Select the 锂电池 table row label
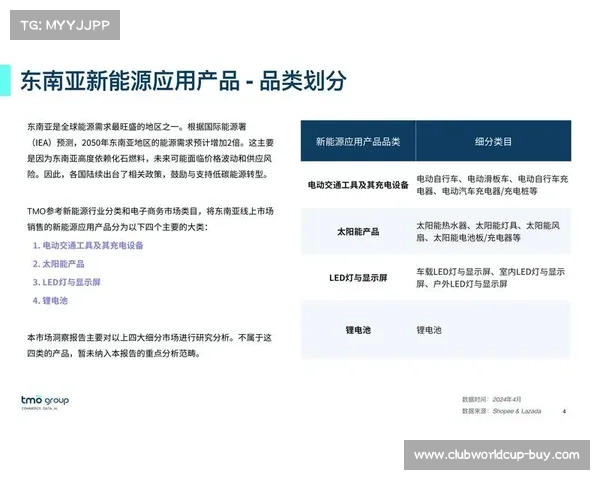Screen dimensions: 600x480 pyautogui.click(x=357, y=329)
